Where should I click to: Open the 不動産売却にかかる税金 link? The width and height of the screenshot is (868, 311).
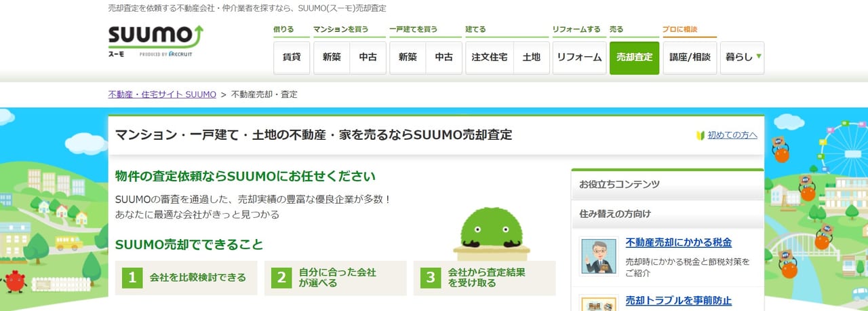(678, 242)
